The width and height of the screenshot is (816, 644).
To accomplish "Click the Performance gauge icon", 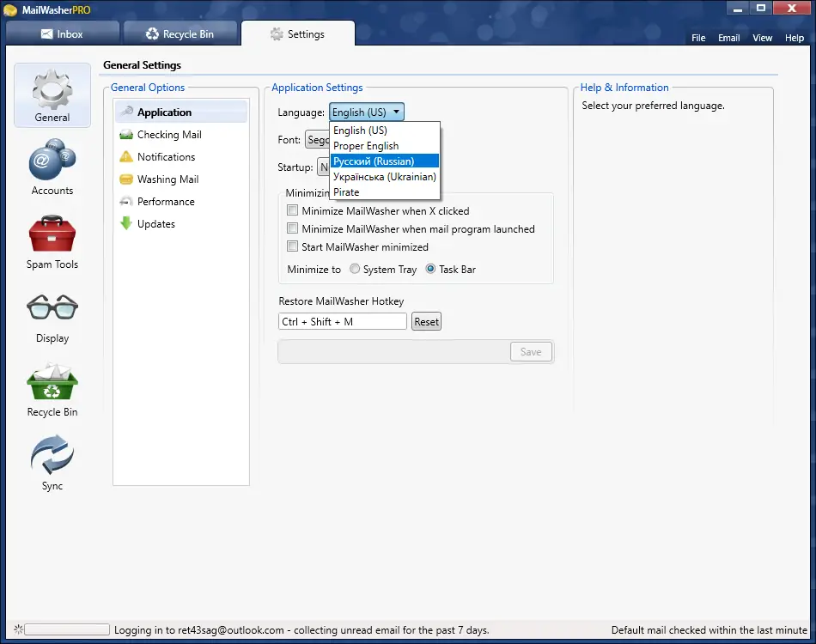I will 126,201.
